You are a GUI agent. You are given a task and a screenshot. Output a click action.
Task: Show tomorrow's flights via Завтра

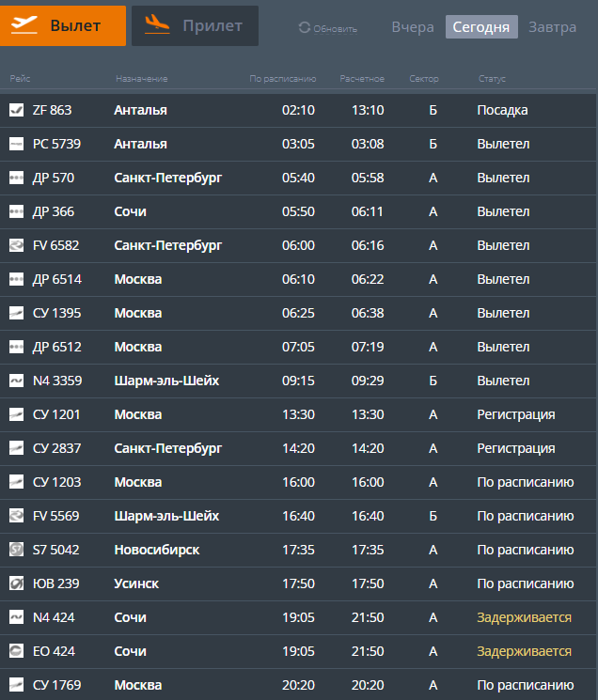pyautogui.click(x=552, y=27)
